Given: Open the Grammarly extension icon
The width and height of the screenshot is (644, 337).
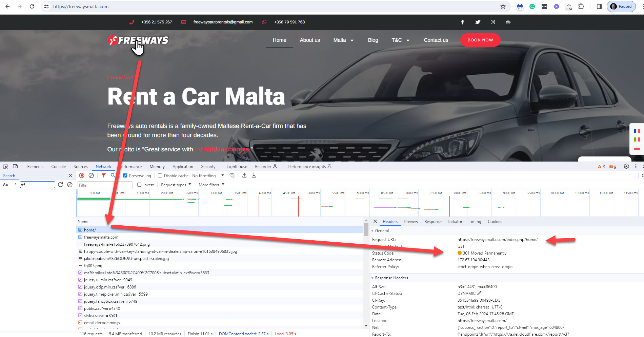Looking at the screenshot, I should pos(532,6).
